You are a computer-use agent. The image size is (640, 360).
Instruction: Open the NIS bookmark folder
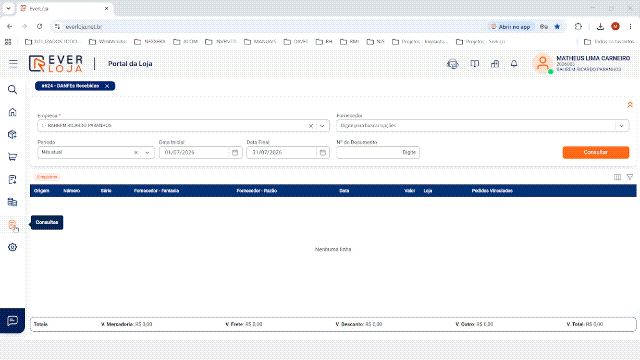coord(376,42)
